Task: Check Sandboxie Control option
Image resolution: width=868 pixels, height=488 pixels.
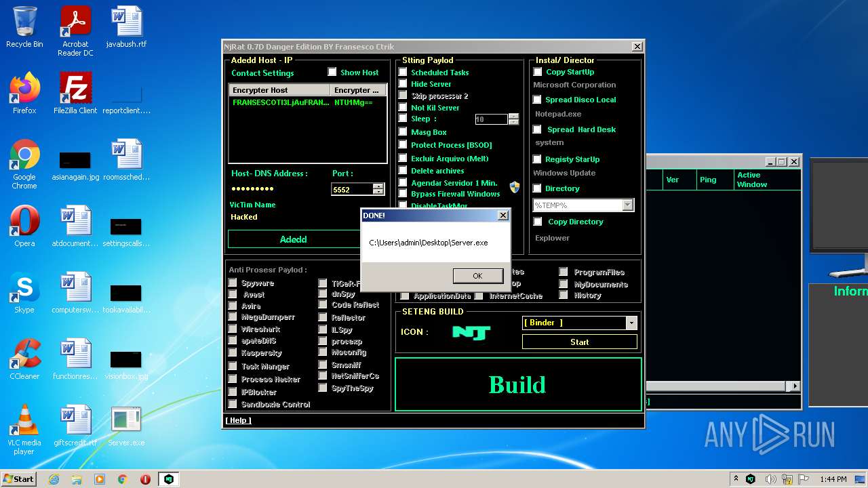Action: (x=233, y=404)
